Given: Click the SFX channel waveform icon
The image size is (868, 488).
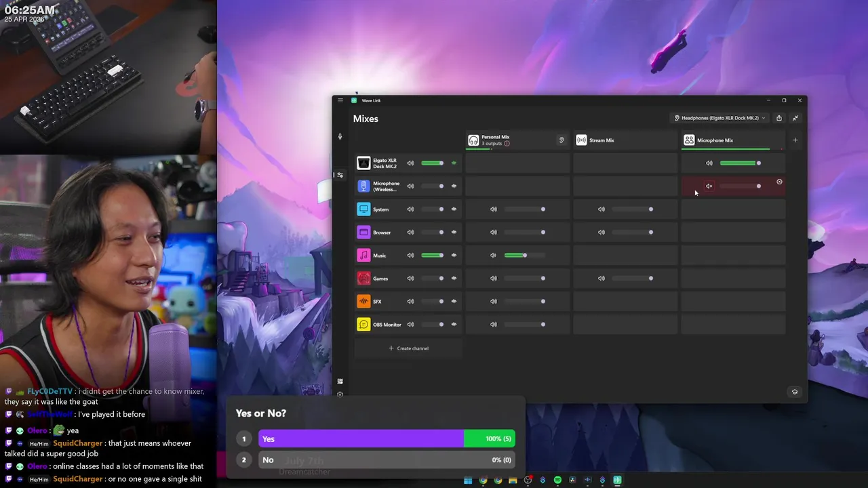Looking at the screenshot, I should tap(363, 302).
